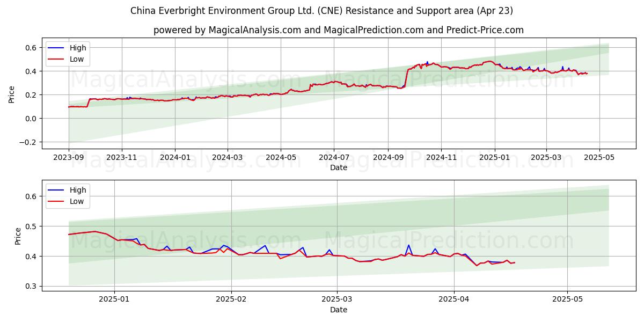Click the '2024-05' date tick label

281,158
